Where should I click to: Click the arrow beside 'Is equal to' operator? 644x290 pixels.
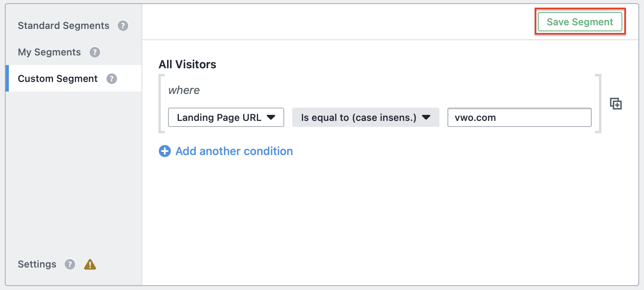[x=427, y=117]
